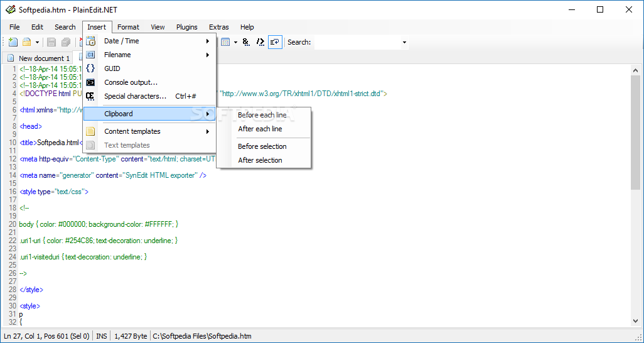Click the 1,427 Byte status entry
The image size is (644, 343).
[x=131, y=336]
